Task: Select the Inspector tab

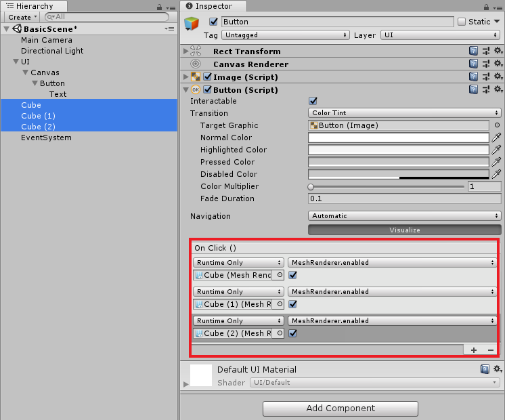Action: coord(213,6)
